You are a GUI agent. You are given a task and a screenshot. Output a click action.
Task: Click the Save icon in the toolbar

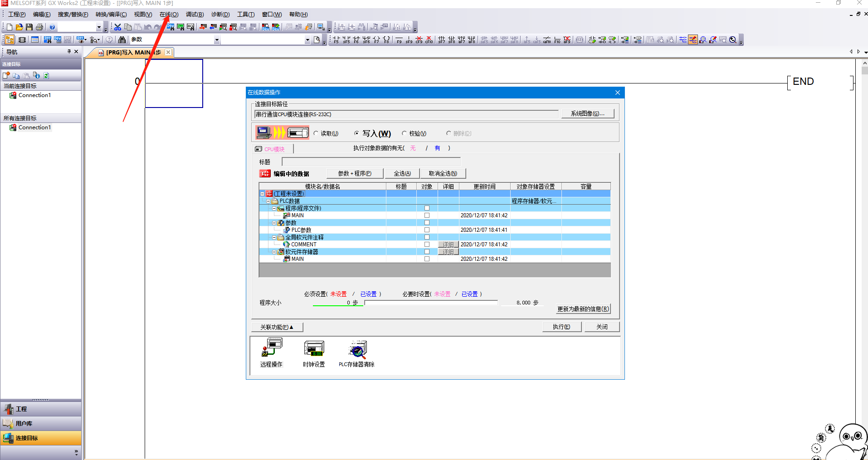pyautogui.click(x=29, y=27)
